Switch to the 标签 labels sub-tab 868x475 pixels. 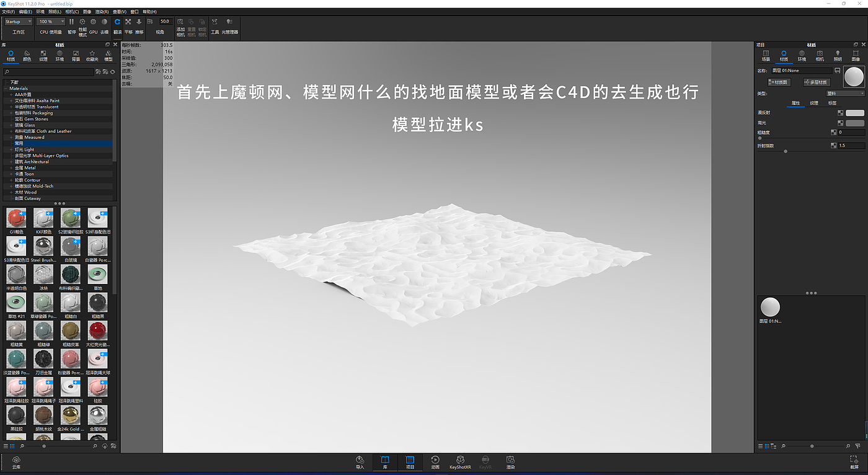coord(832,103)
